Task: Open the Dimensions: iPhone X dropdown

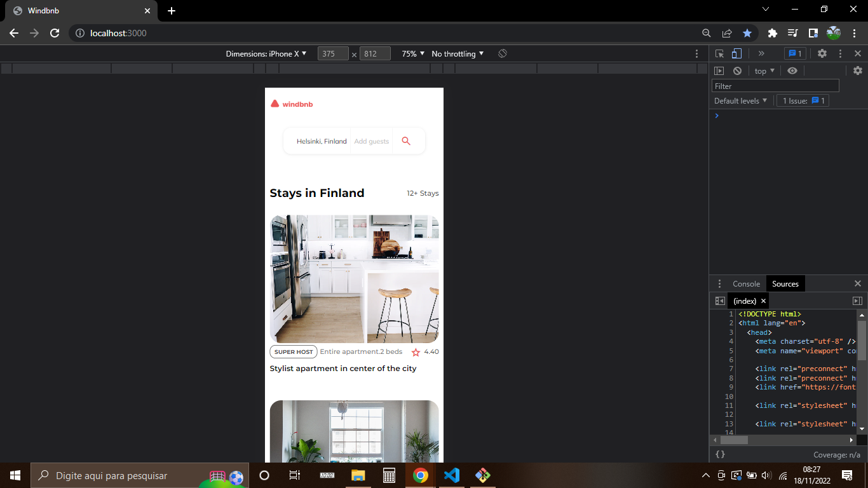Action: (x=267, y=54)
